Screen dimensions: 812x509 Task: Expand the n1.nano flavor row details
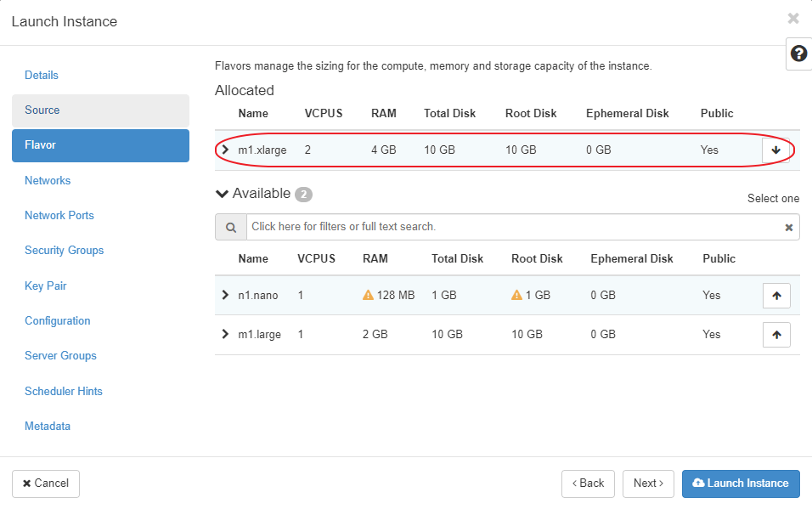[225, 295]
